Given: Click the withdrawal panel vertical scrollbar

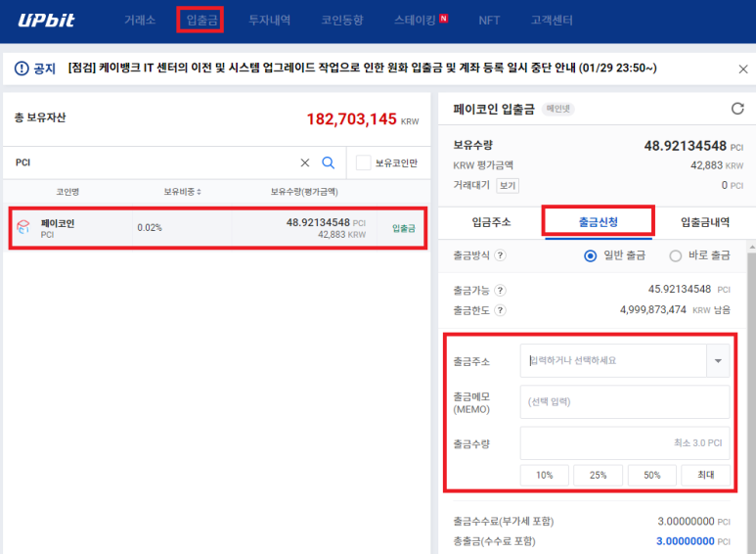Looking at the screenshot, I should pyautogui.click(x=752, y=403).
